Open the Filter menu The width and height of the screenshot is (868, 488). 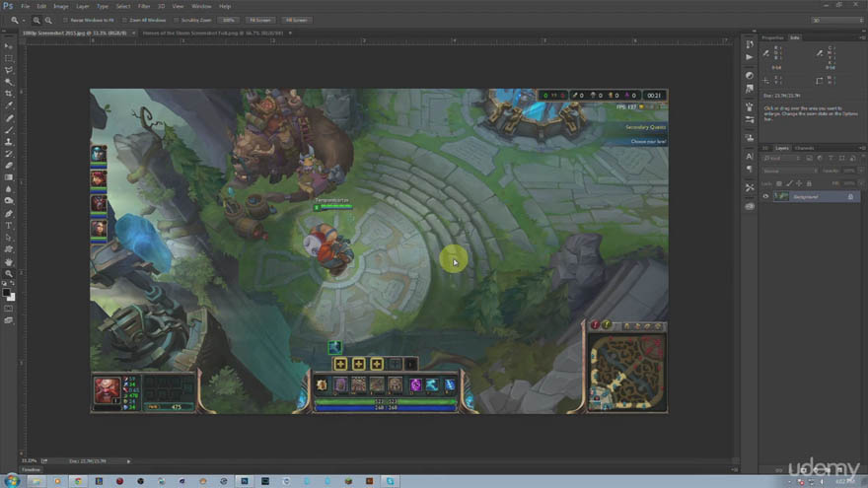tap(144, 6)
